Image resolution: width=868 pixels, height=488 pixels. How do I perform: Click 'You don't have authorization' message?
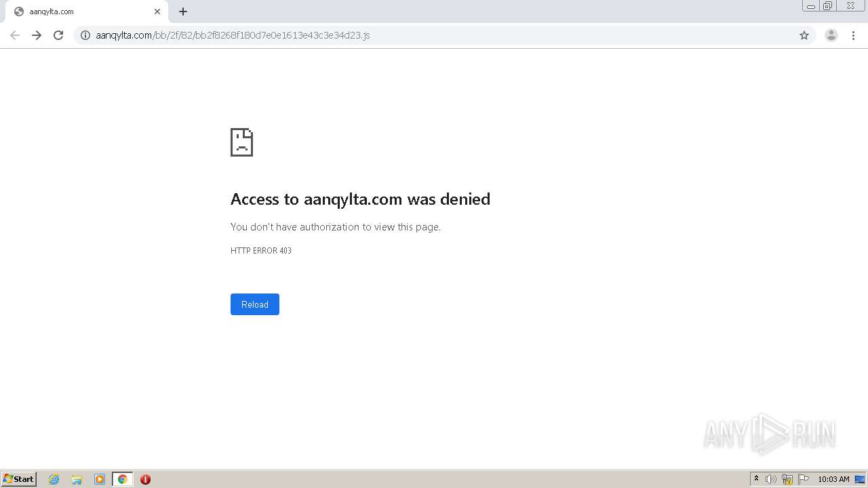[x=336, y=227]
